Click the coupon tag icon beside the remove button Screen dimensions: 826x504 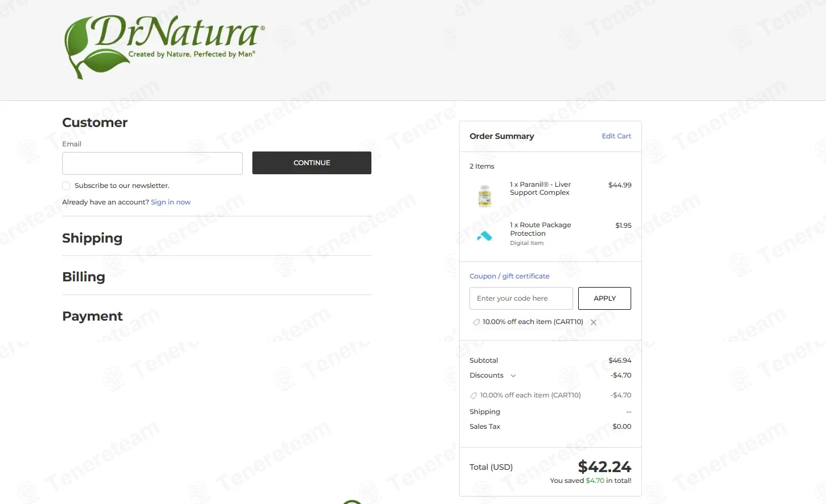tap(476, 322)
